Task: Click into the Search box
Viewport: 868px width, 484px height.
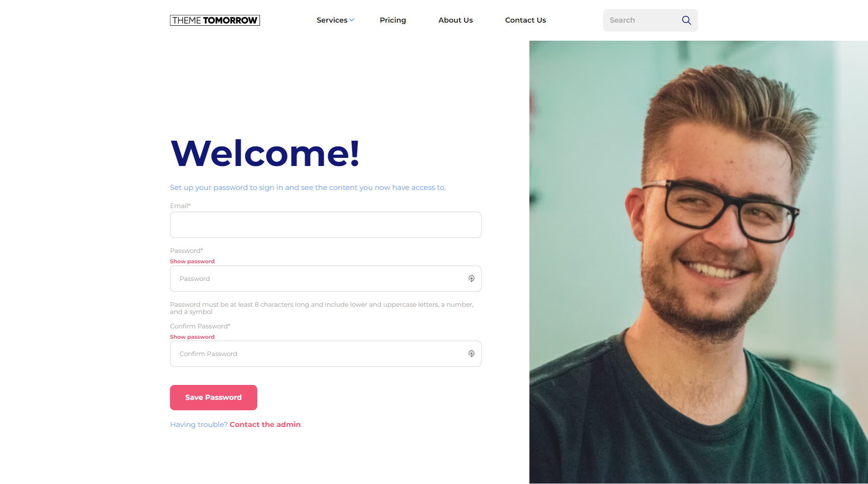Action: point(642,20)
